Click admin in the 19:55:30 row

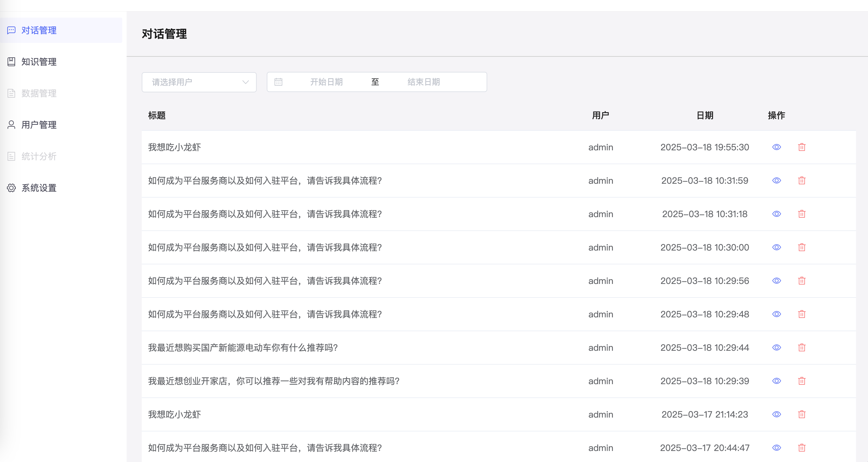click(x=601, y=147)
